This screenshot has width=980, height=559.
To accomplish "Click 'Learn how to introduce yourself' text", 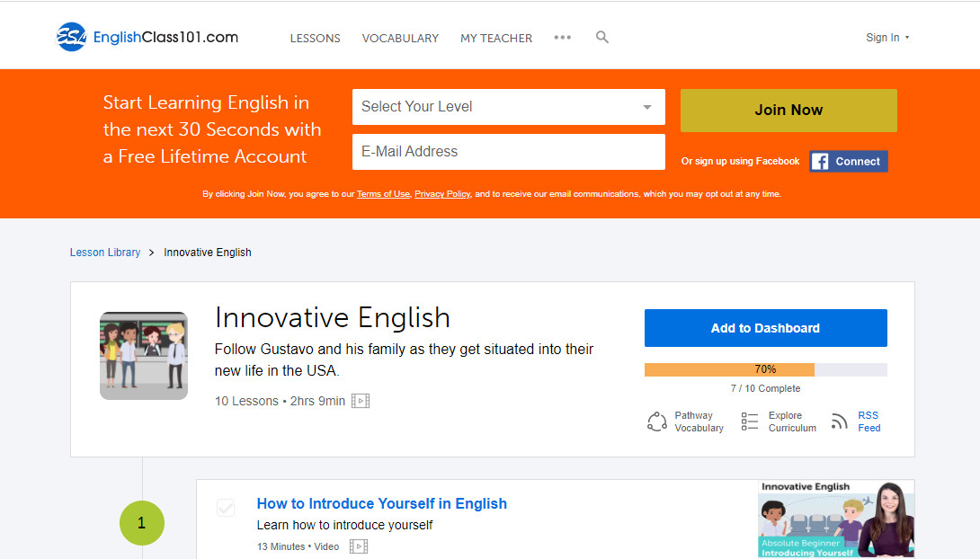I will tap(345, 525).
